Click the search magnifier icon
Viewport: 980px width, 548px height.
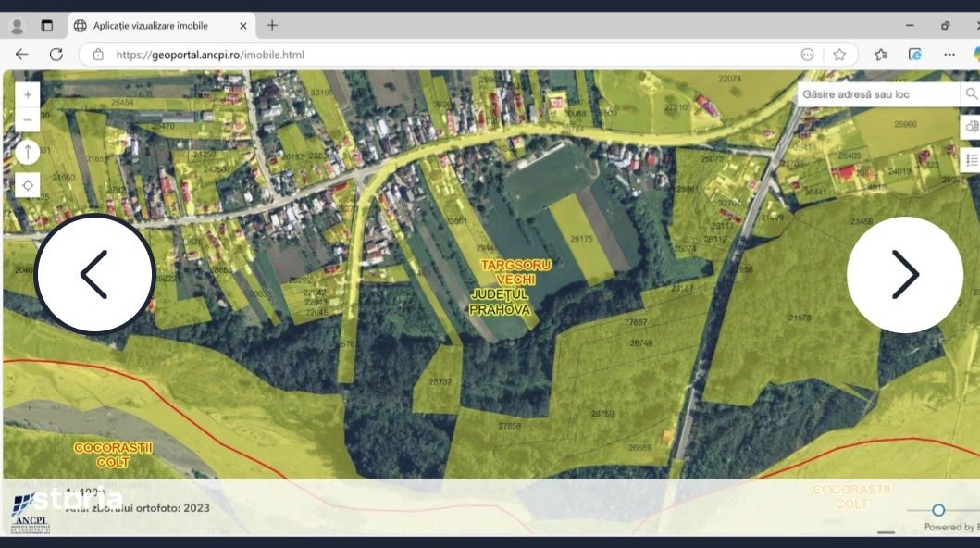click(x=971, y=93)
